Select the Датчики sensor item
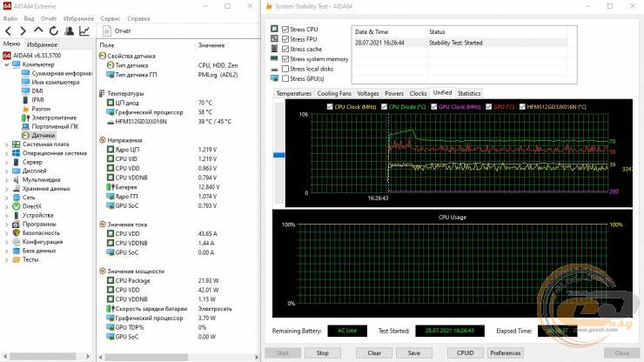Viewport: 644px width, 362px height. click(44, 135)
